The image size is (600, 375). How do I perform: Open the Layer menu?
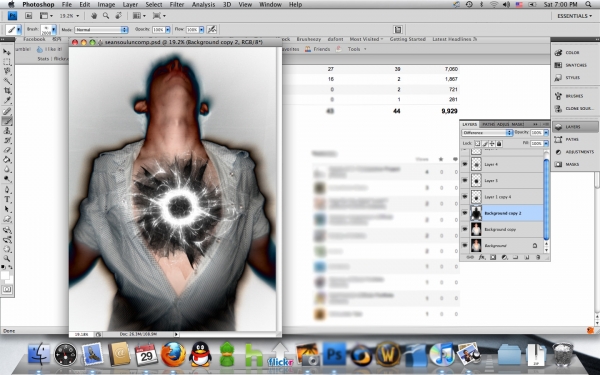tap(130, 5)
